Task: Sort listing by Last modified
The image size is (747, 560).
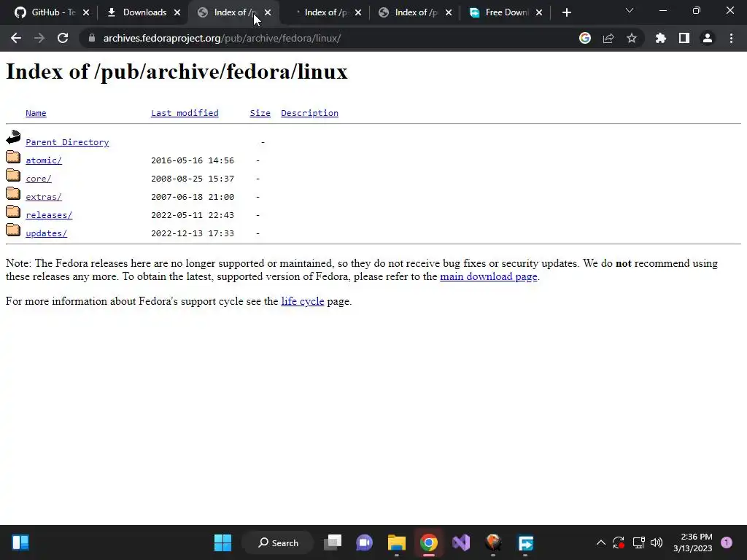Action: click(185, 113)
